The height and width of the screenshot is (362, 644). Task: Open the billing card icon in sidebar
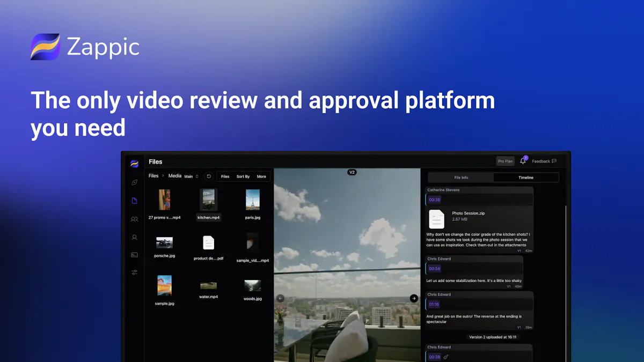click(134, 255)
